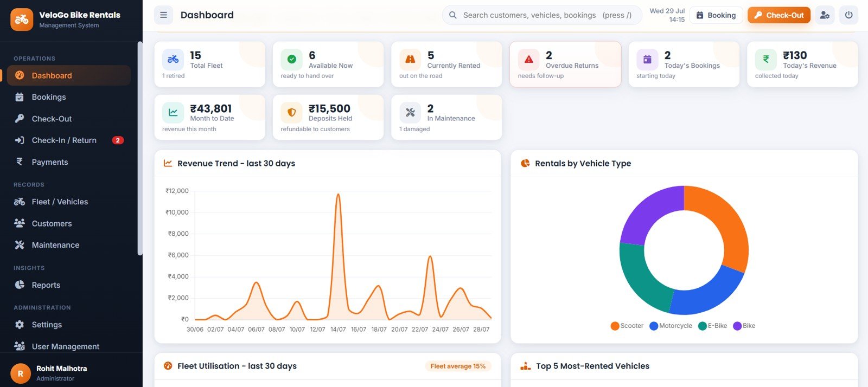Click the orange Check-Out button
Viewport: 868px width, 387px height.
pos(779,15)
